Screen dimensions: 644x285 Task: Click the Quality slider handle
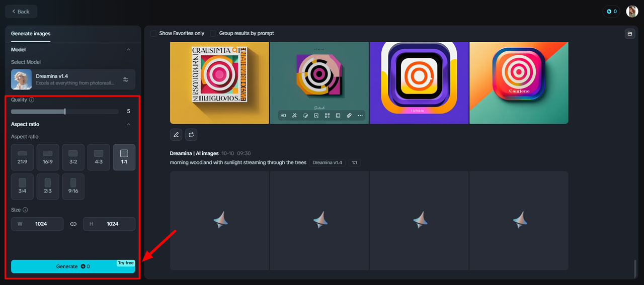pos(65,111)
